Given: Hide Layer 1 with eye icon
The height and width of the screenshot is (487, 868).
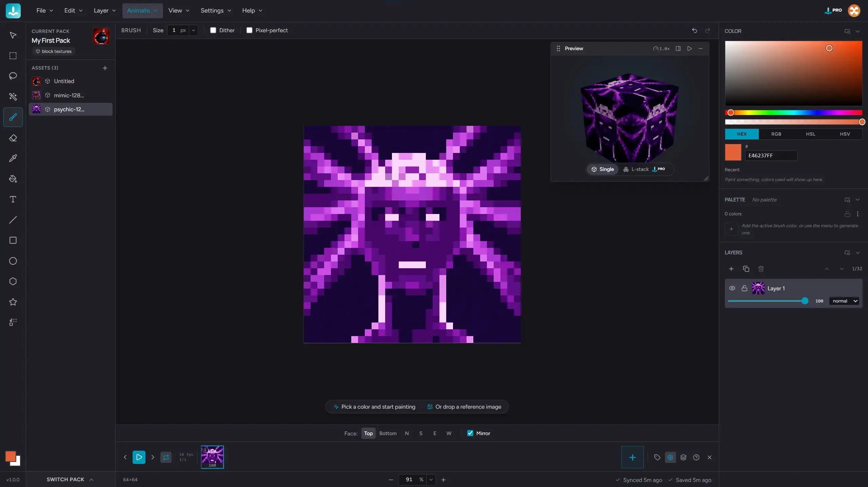Looking at the screenshot, I should tap(732, 288).
